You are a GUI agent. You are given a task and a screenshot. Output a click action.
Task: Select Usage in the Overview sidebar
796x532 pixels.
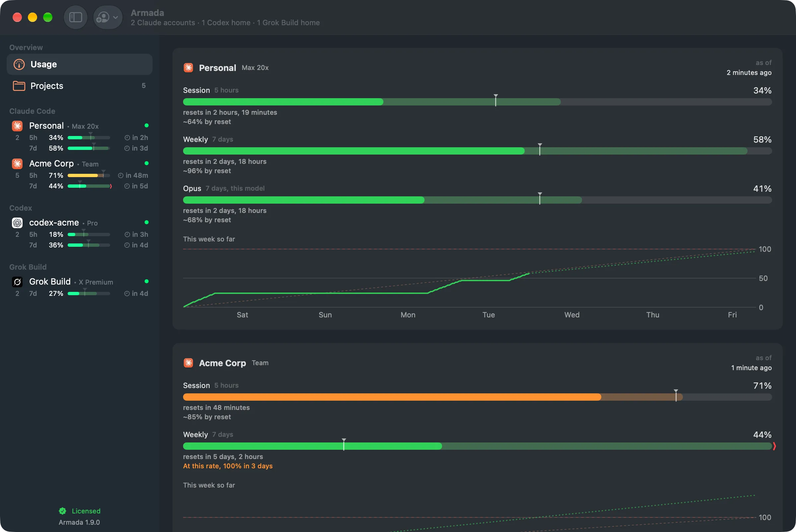tap(79, 64)
